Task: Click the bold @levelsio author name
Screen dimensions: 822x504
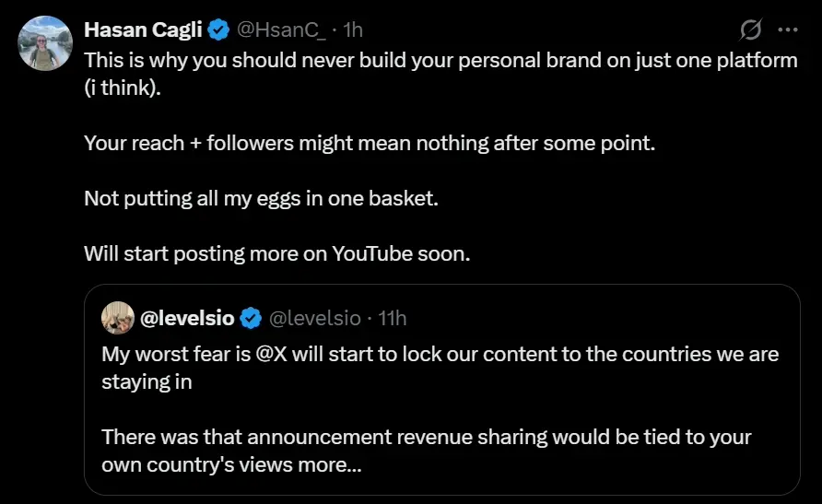Action: point(187,319)
